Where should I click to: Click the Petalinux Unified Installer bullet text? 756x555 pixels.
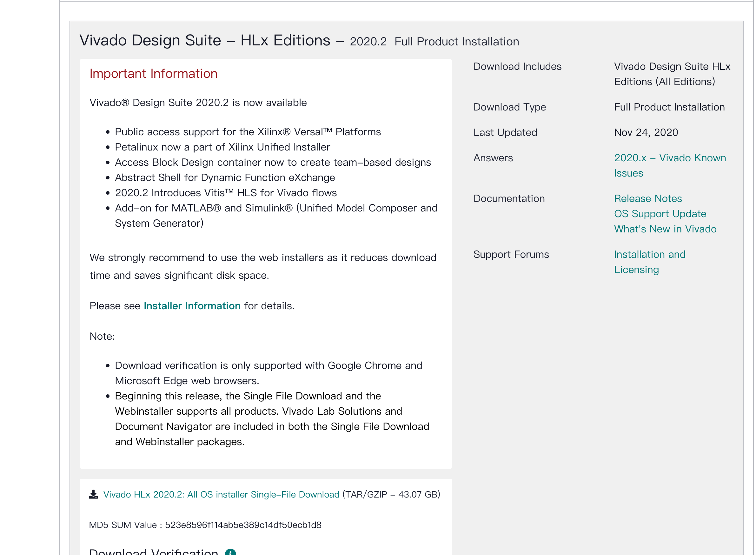(x=222, y=147)
